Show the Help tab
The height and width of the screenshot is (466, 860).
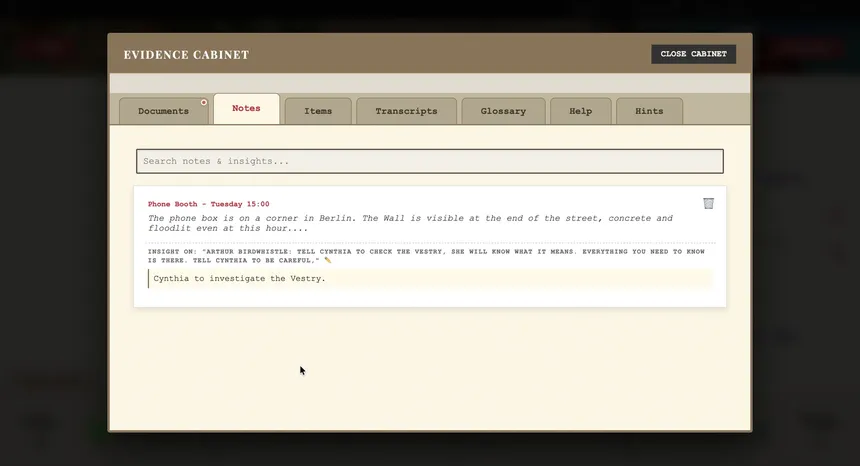[x=580, y=111]
